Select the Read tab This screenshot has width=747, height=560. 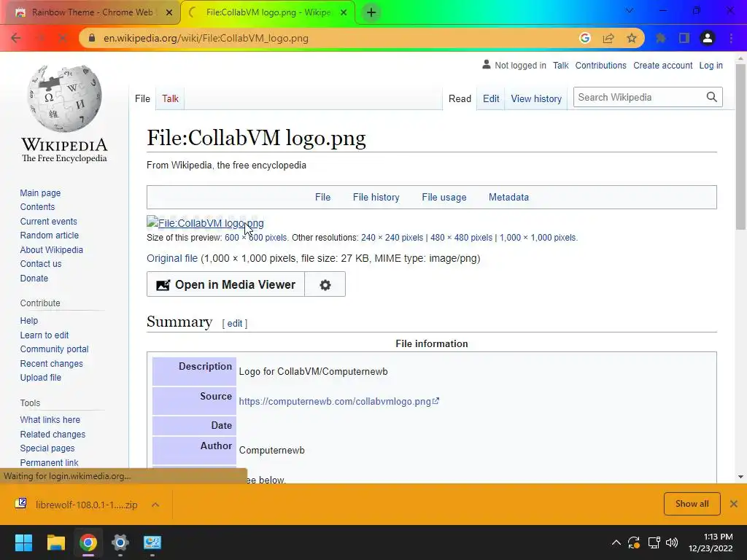[460, 98]
